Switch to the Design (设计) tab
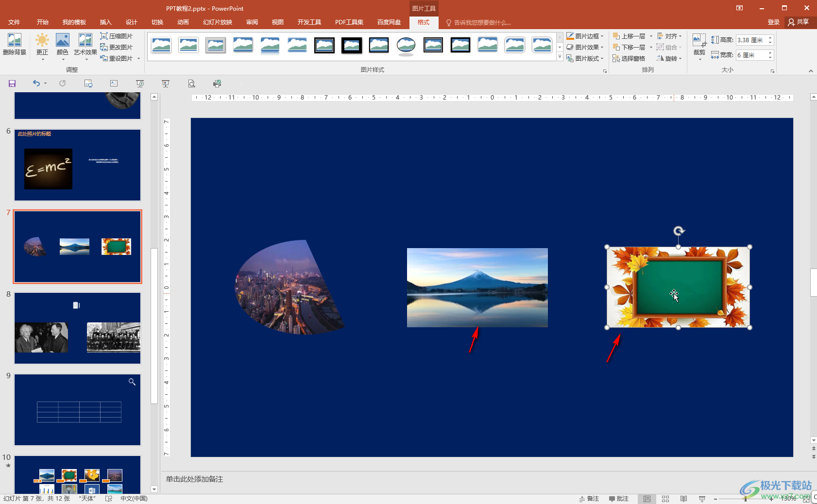 pyautogui.click(x=132, y=22)
